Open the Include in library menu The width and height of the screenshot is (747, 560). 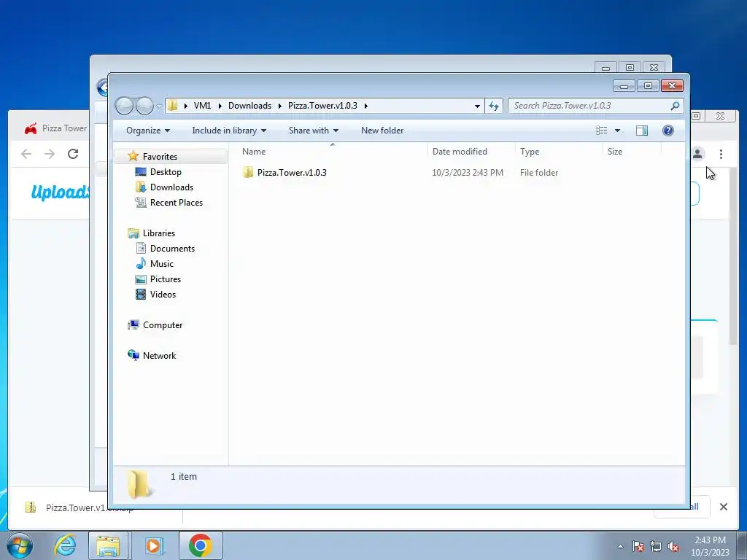[x=229, y=131]
